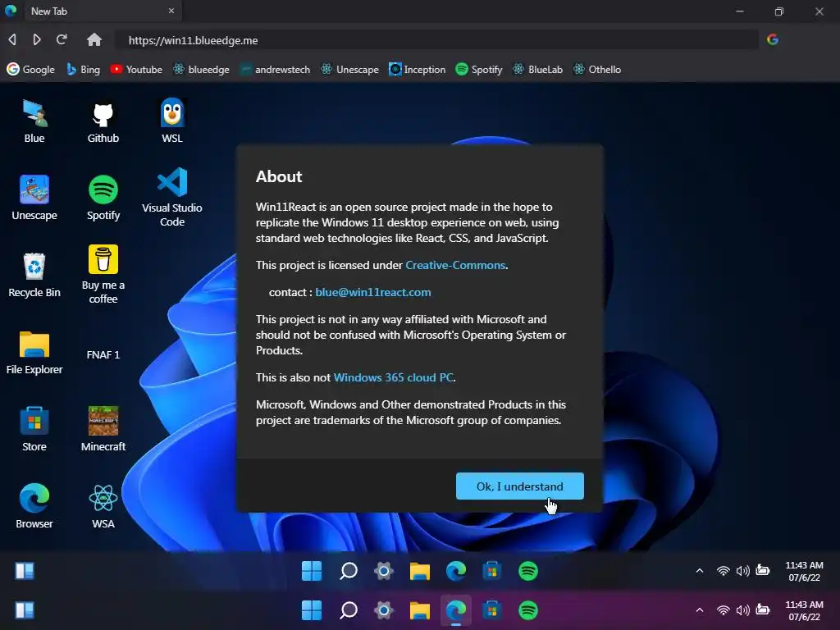Screen dimensions: 840x630
Task: Open widgets panel in upper taskbar
Action: click(25, 571)
